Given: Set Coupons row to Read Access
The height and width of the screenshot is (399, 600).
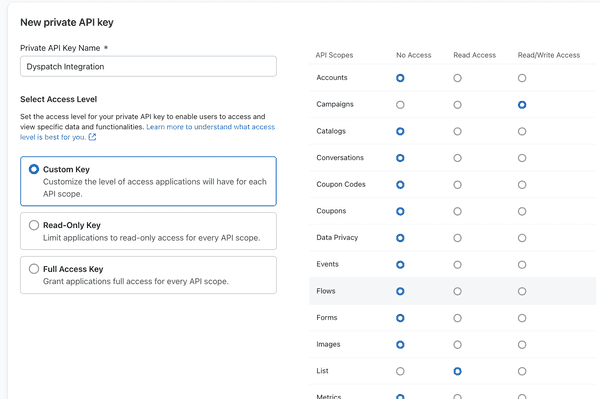Looking at the screenshot, I should click(457, 212).
